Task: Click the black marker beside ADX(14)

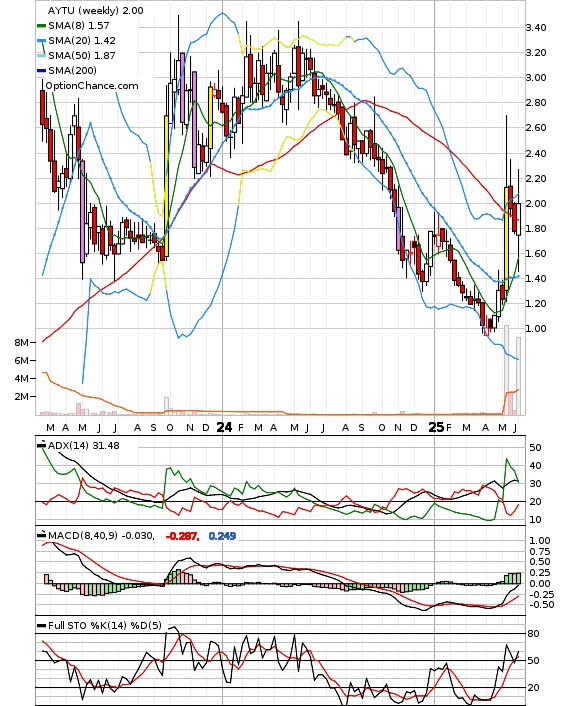Action: click(41, 445)
